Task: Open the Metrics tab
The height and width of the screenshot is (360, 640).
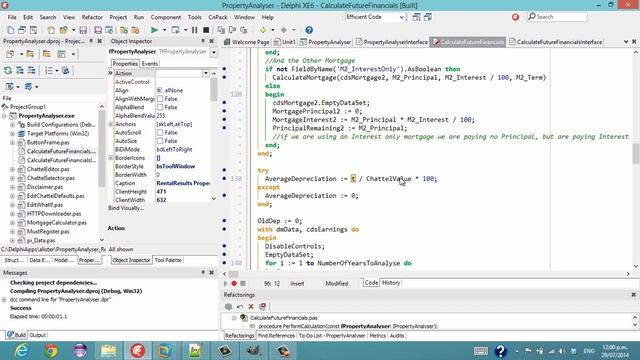Action: coord(377,336)
